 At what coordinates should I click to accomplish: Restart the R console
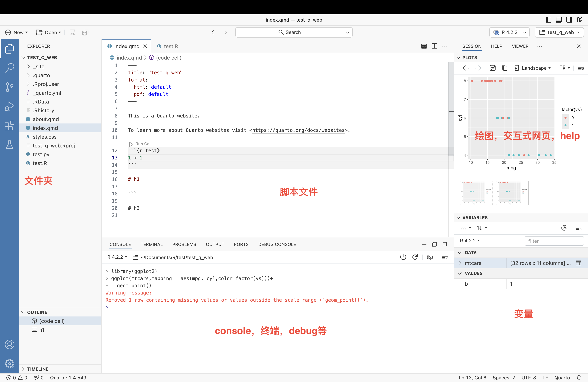pos(415,257)
